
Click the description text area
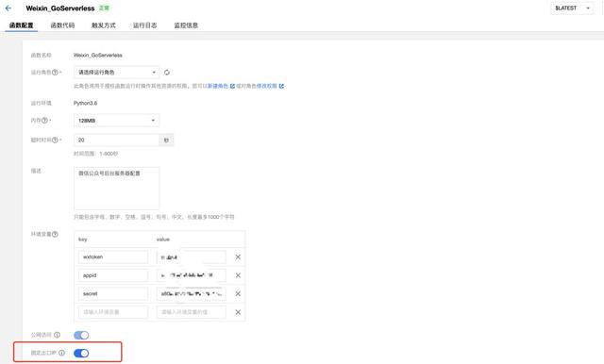coord(116,189)
